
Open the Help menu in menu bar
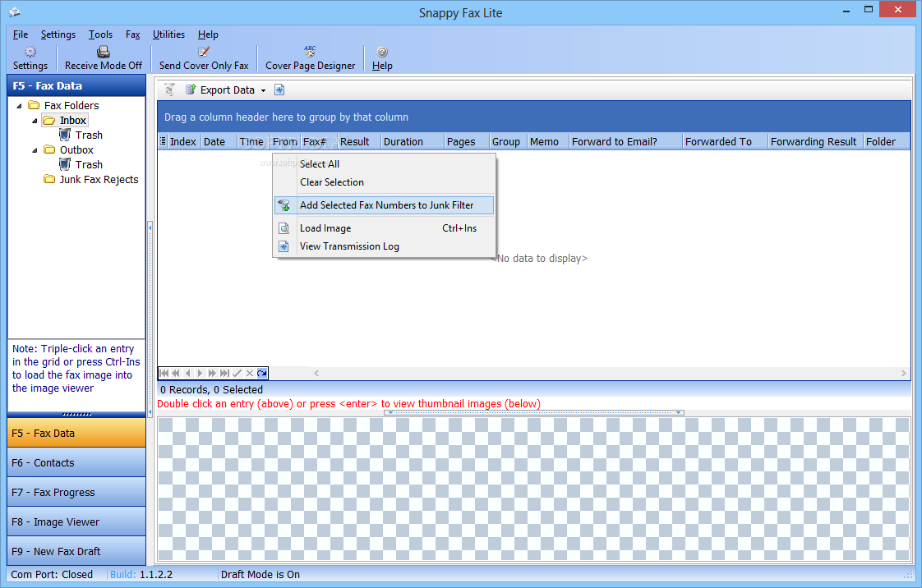[x=208, y=34]
